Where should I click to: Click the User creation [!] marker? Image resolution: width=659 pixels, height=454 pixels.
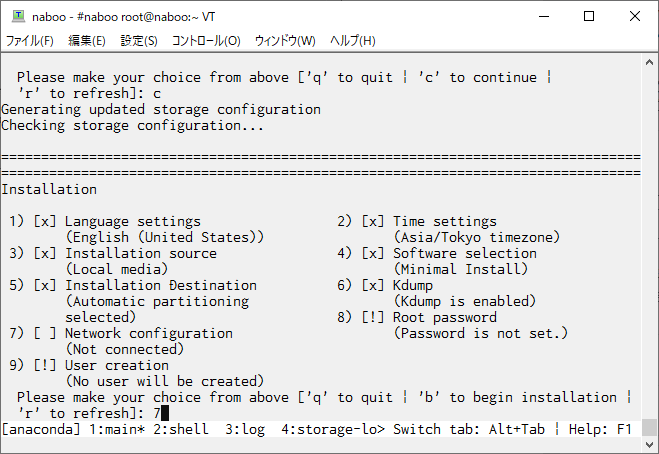click(x=45, y=365)
